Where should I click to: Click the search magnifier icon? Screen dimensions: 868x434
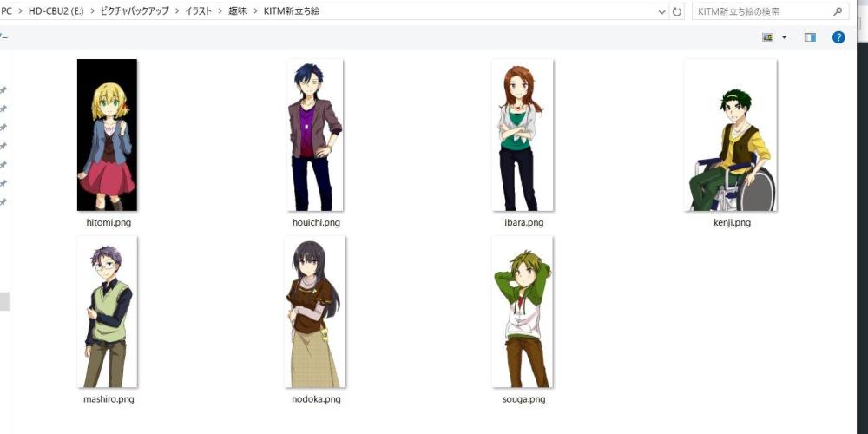tap(838, 12)
